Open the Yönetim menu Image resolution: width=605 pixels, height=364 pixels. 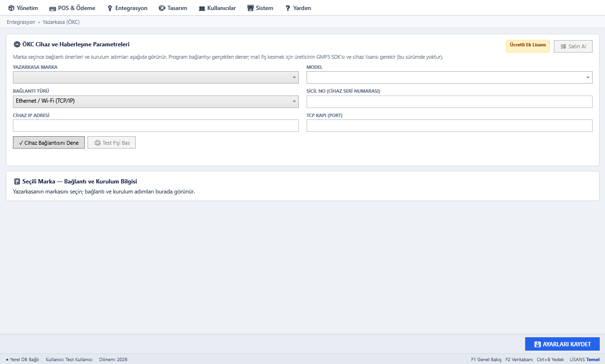23,8
